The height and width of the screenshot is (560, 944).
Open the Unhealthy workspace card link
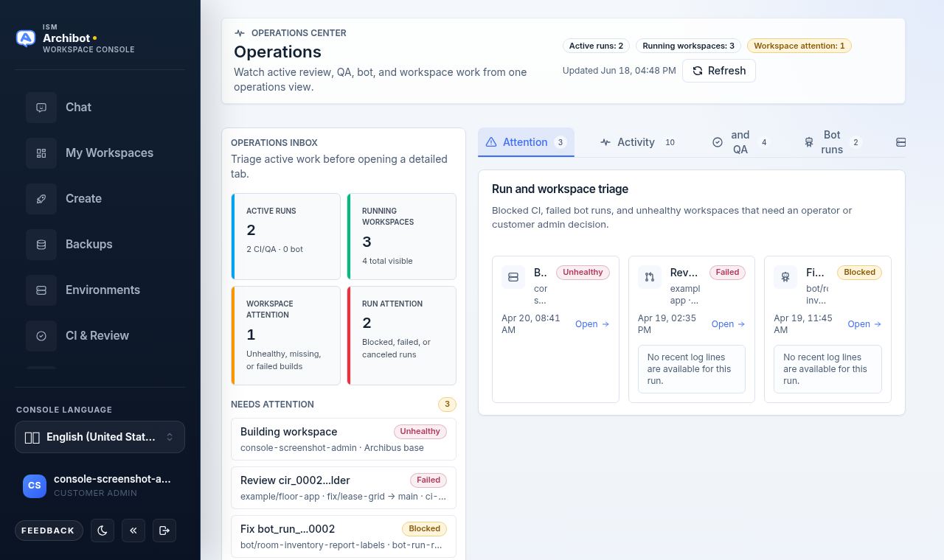coord(592,324)
